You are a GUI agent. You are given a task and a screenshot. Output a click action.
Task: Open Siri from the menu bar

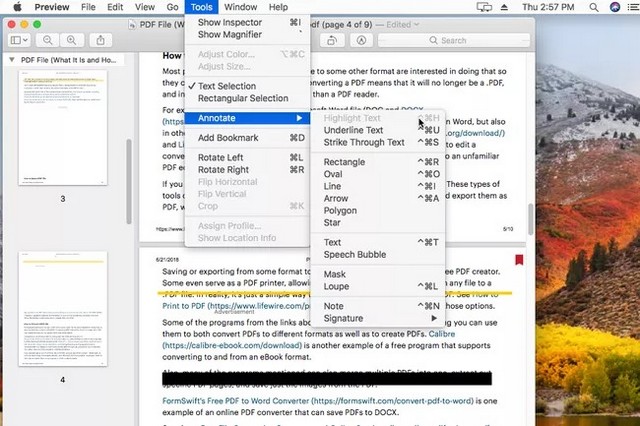(615, 7)
